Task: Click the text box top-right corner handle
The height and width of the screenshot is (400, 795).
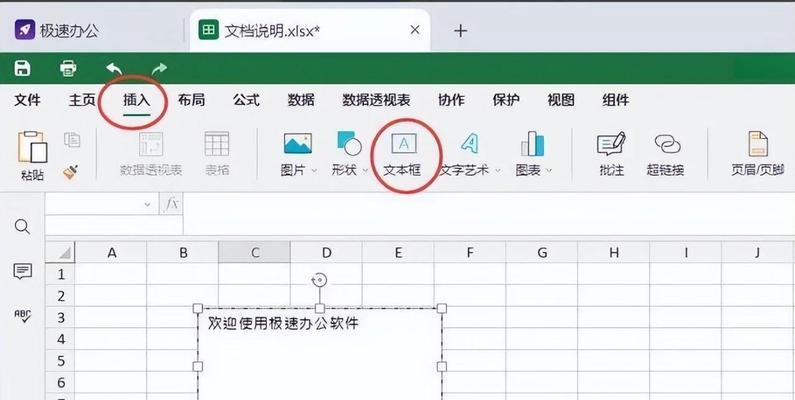Action: [442, 308]
